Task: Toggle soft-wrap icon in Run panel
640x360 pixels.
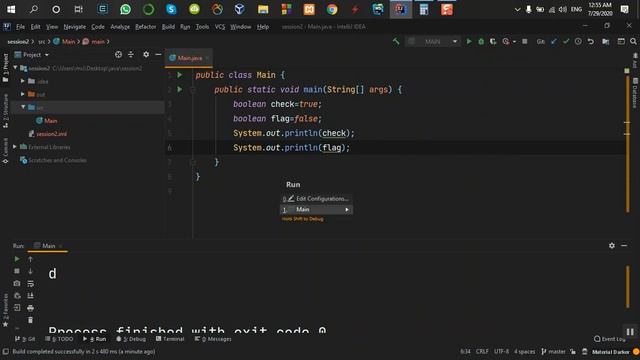Action: (x=31, y=283)
